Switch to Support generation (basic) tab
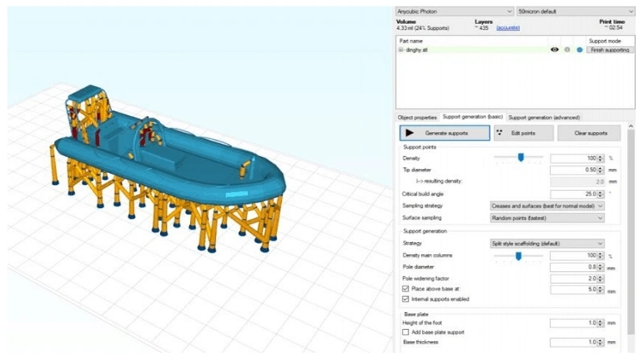The height and width of the screenshot is (362, 644). click(x=473, y=117)
